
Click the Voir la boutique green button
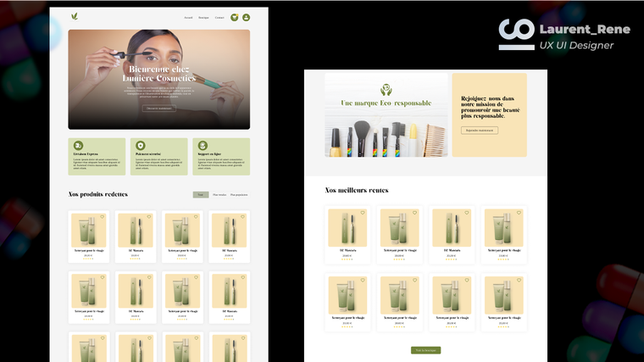(425, 350)
